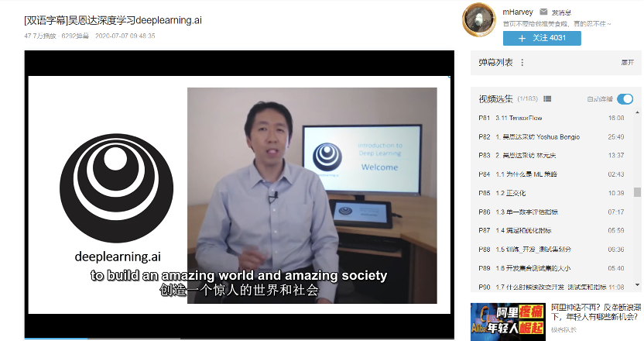644x341 pixels.
Task: Play episode P81 3.11 TensorFlow
Action: (552, 118)
